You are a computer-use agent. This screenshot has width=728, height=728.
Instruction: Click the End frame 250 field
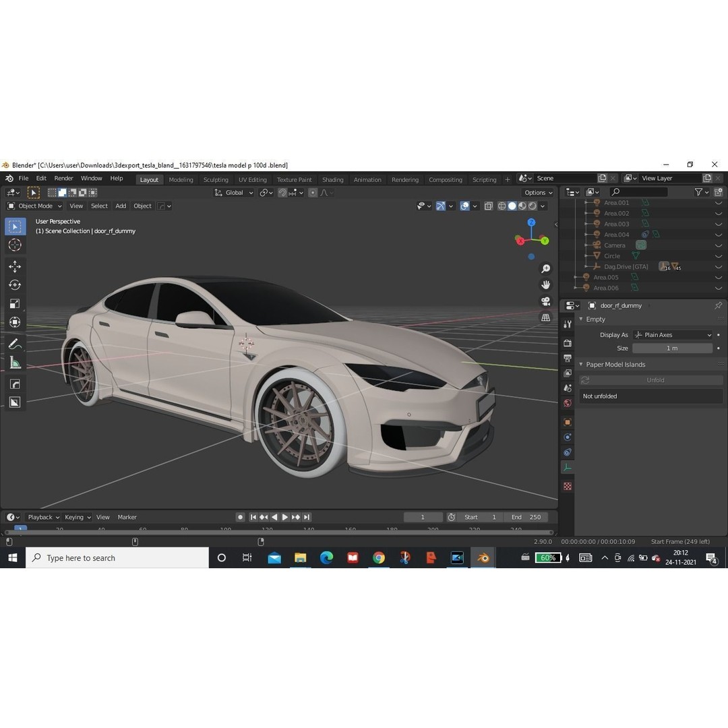point(526,517)
